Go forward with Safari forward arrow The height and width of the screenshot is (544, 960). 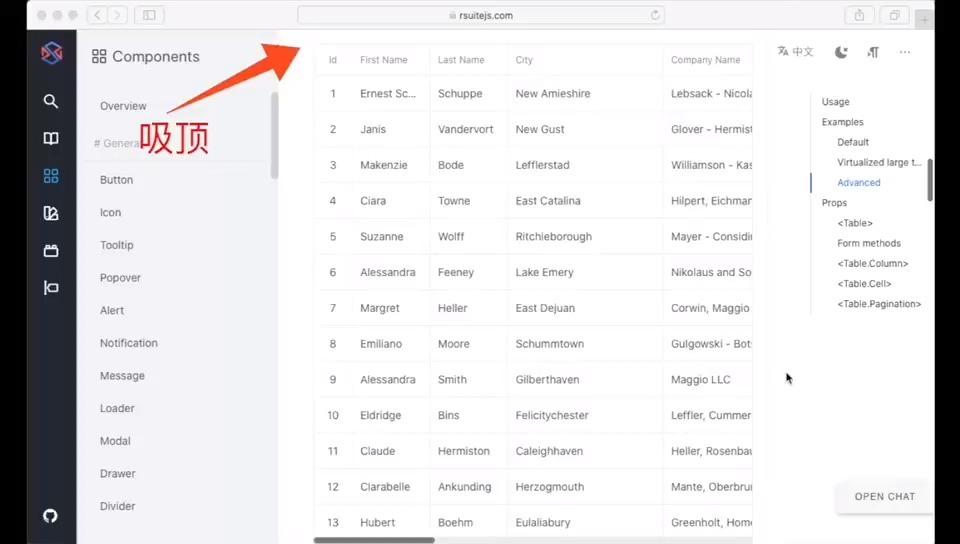pyautogui.click(x=117, y=15)
